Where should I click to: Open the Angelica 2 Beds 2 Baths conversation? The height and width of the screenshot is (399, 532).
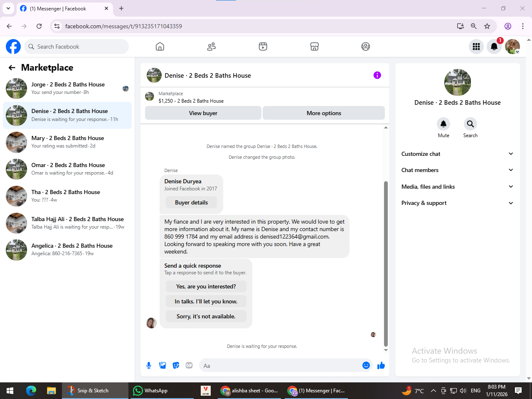67,250
